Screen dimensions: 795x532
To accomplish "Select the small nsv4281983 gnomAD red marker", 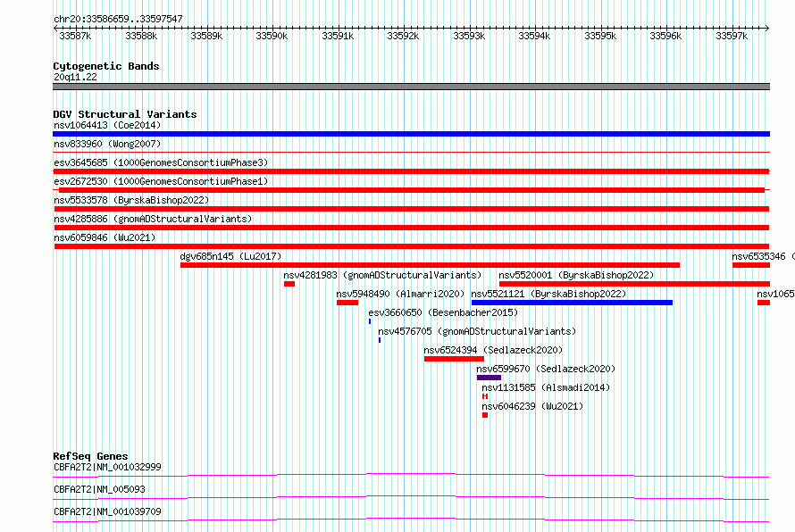I will point(289,284).
